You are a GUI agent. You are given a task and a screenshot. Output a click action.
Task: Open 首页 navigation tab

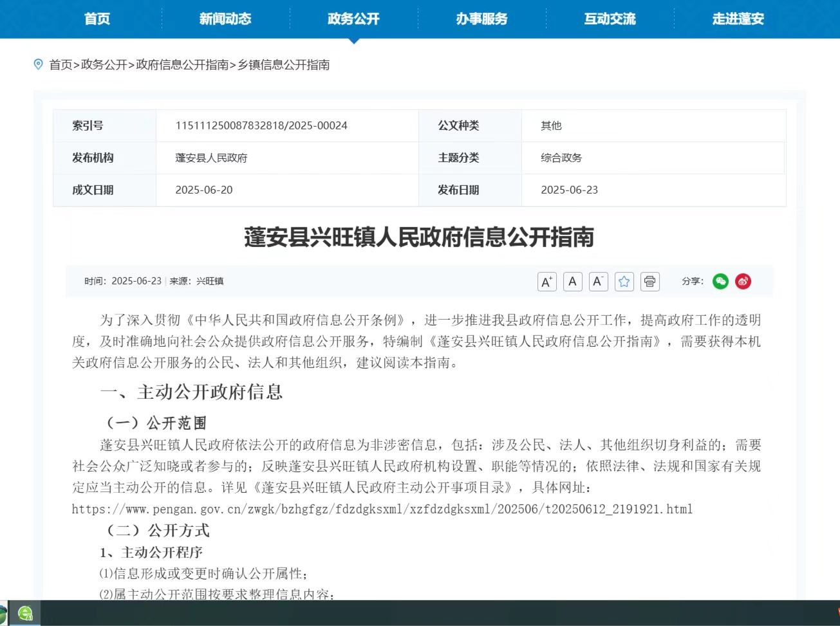click(97, 19)
